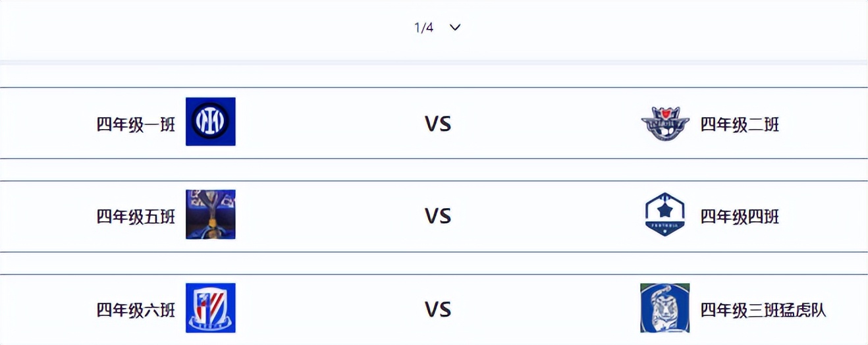Open the 四年级一班 versus 四年级二班 match row

click(329, 124)
